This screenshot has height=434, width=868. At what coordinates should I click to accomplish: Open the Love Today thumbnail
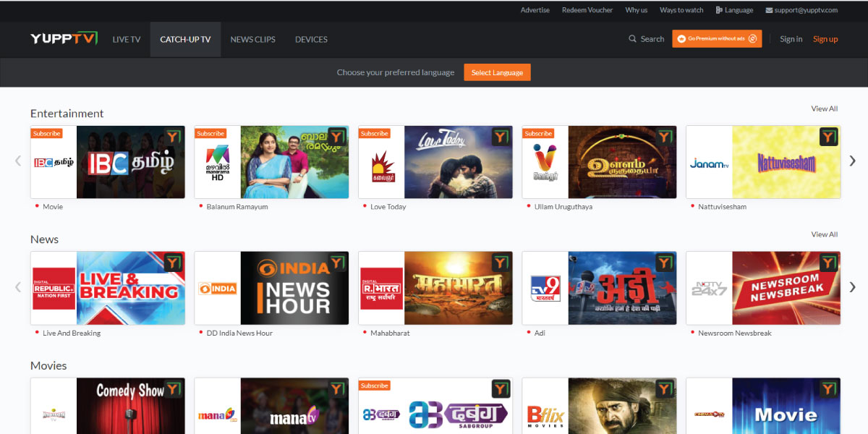pos(459,162)
